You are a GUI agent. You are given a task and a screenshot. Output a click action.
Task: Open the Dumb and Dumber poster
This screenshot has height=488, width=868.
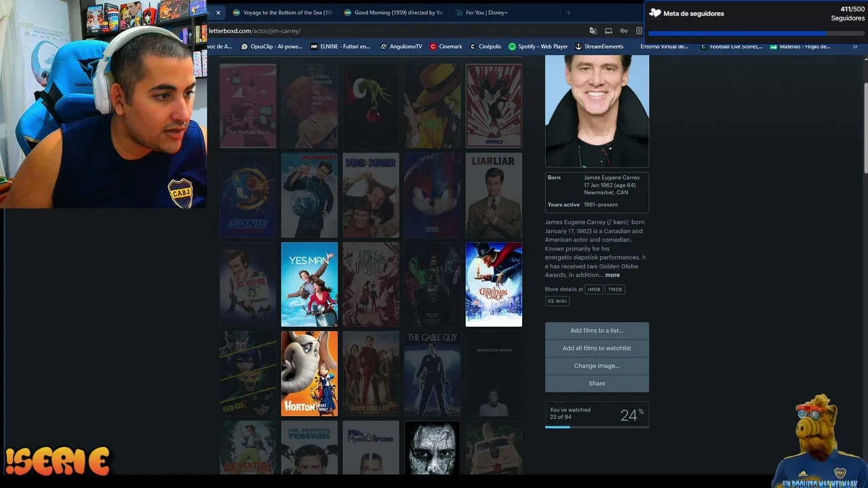[370, 195]
